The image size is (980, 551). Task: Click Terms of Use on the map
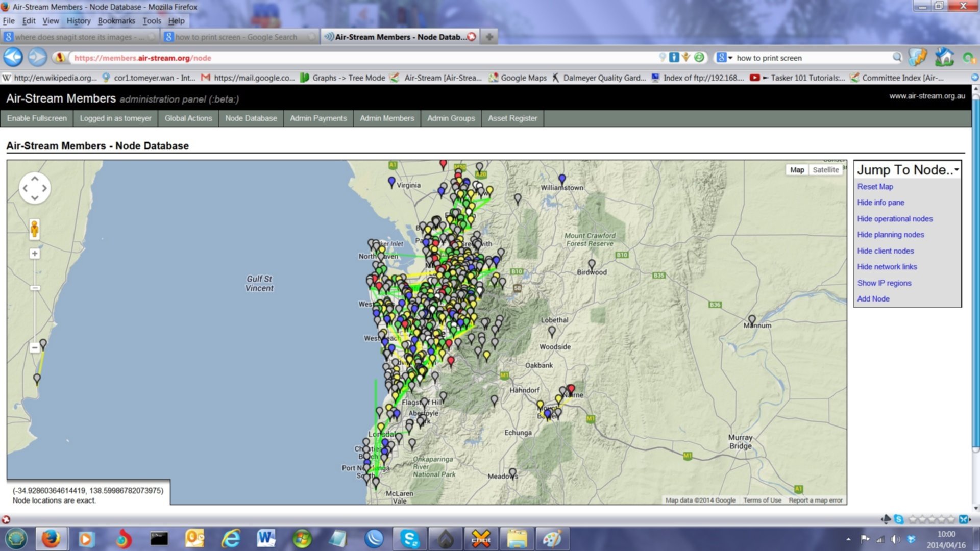coord(762,500)
